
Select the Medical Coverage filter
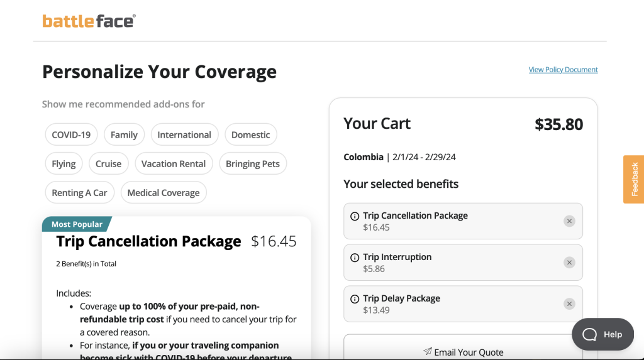pyautogui.click(x=164, y=192)
